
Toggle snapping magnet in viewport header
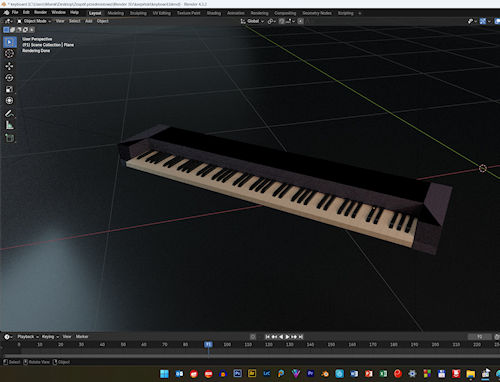tap(282, 21)
